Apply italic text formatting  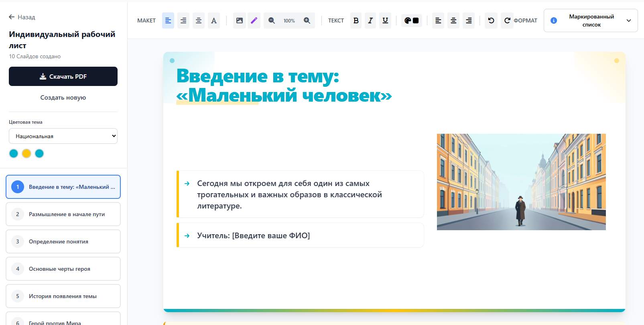coord(370,20)
